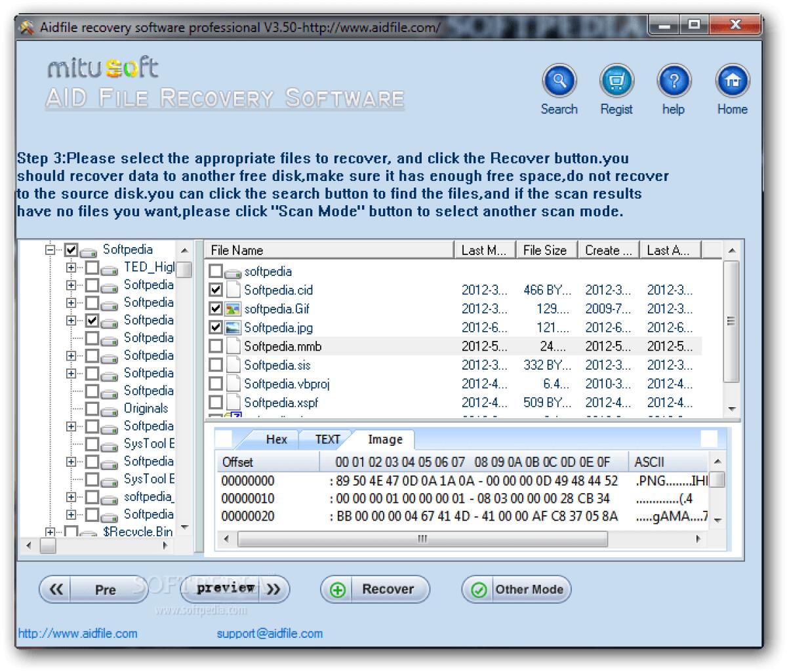Image resolution: width=787 pixels, height=672 pixels.
Task: Click the image thumbnail icon beside softpedia.Gif
Action: [x=233, y=308]
